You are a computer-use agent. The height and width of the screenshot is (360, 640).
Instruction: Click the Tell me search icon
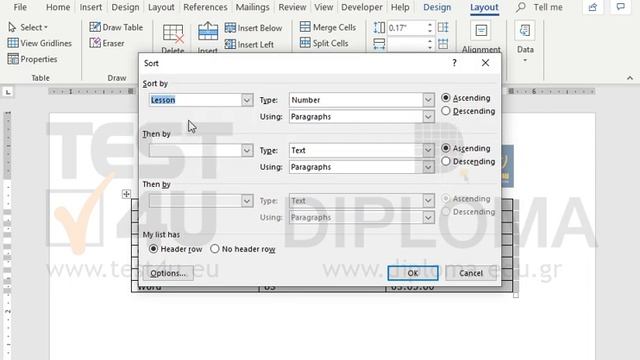[x=520, y=7]
